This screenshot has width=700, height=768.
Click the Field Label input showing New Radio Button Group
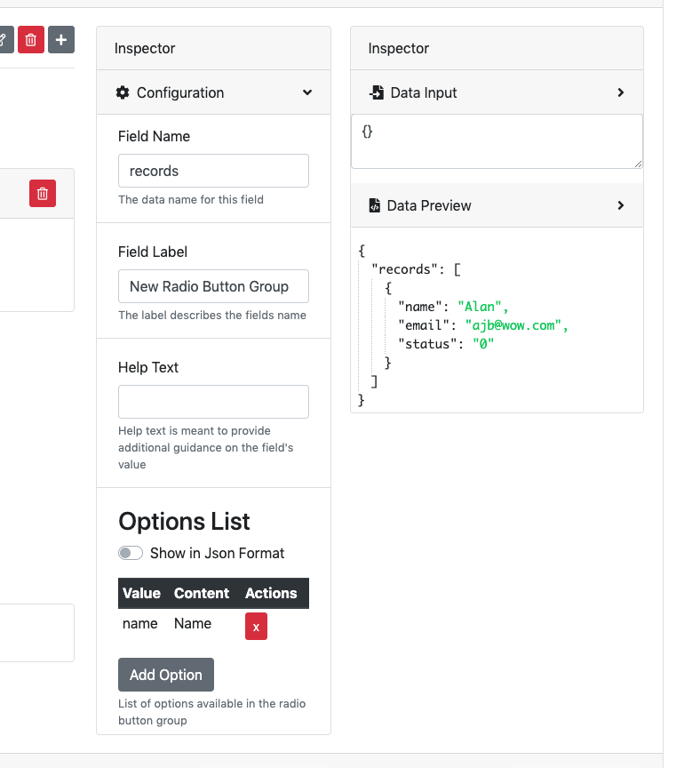pyautogui.click(x=213, y=286)
